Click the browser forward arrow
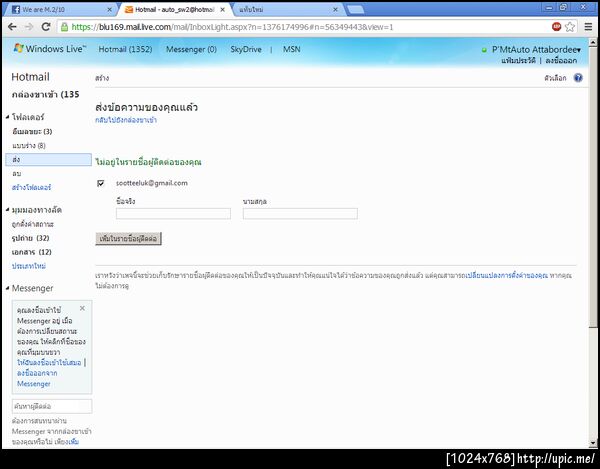The height and width of the screenshot is (469, 600). tap(29, 26)
